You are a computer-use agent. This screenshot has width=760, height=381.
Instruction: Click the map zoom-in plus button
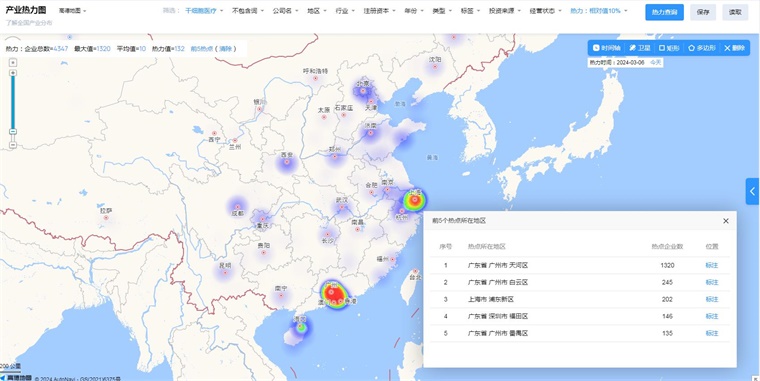(x=13, y=73)
